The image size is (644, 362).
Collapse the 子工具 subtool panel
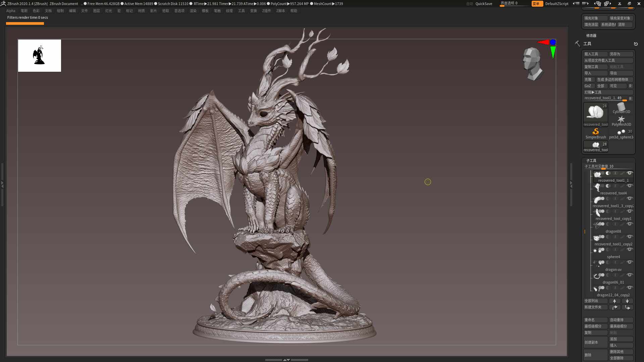(x=591, y=161)
